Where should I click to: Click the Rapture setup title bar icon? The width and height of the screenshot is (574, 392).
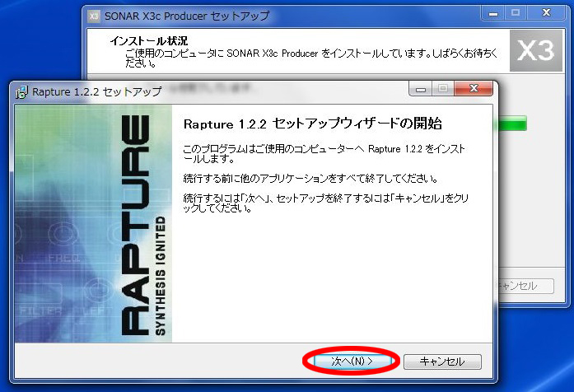point(21,92)
